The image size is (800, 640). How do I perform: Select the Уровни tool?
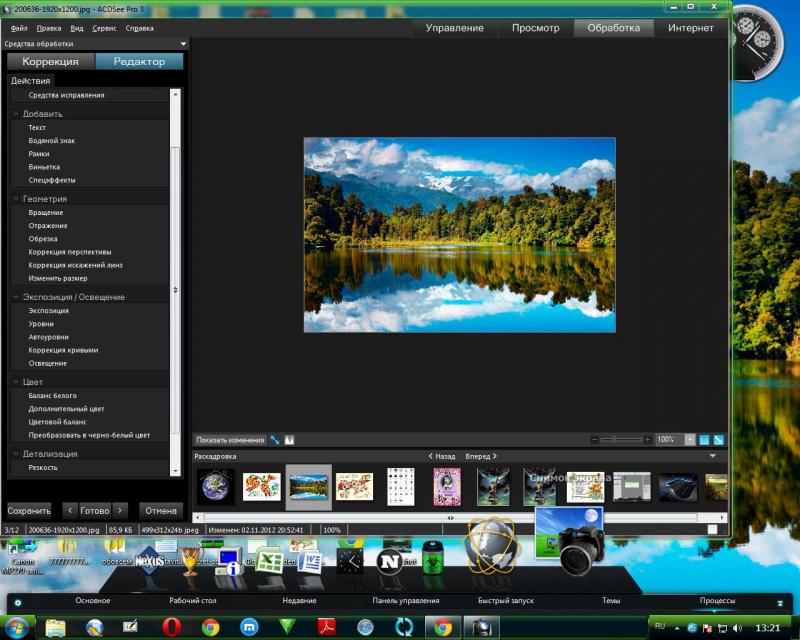[x=41, y=324]
